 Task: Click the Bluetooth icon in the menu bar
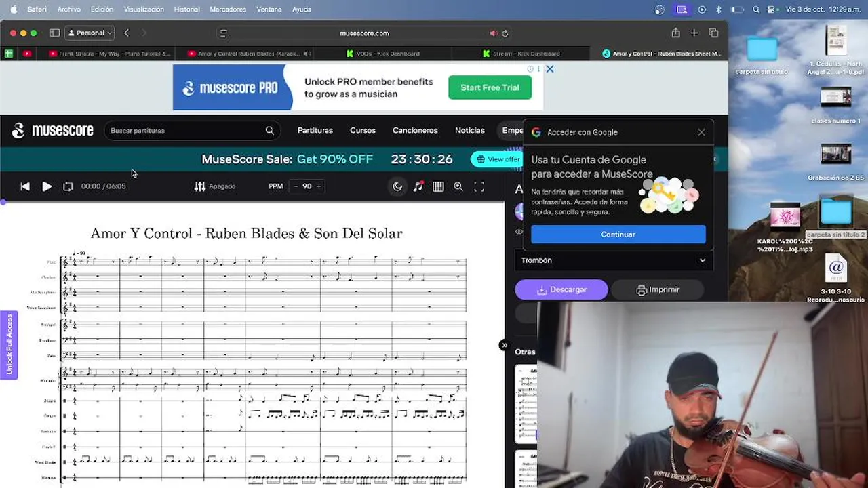[719, 9]
